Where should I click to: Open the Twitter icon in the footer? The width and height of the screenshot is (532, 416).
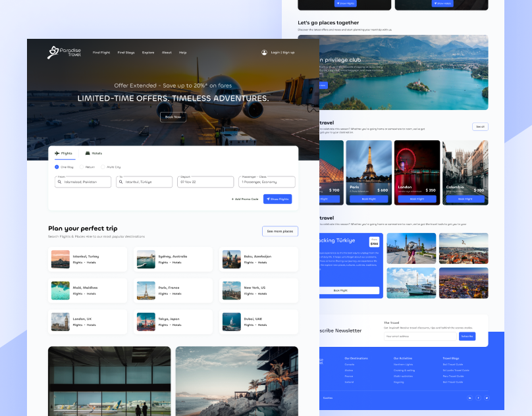pos(487,398)
